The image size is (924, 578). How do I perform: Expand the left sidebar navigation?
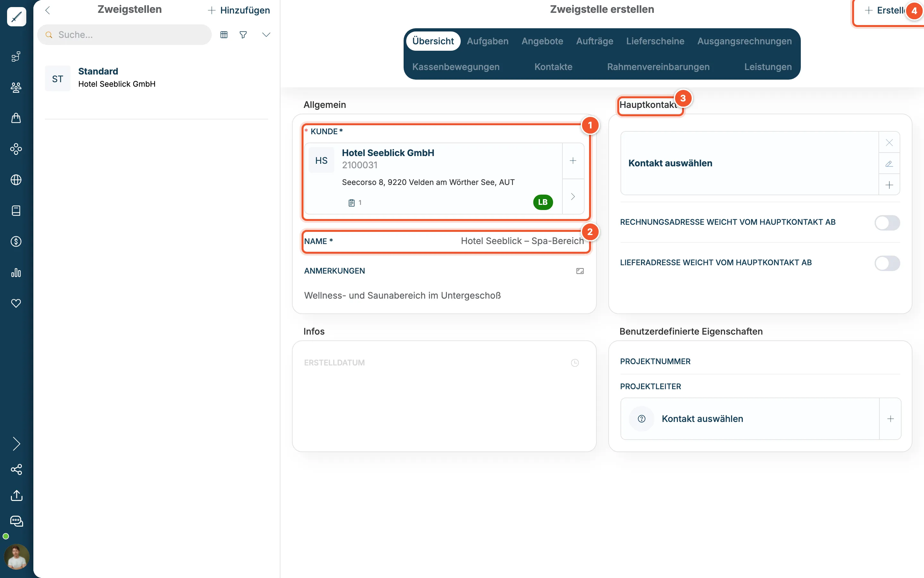(16, 444)
